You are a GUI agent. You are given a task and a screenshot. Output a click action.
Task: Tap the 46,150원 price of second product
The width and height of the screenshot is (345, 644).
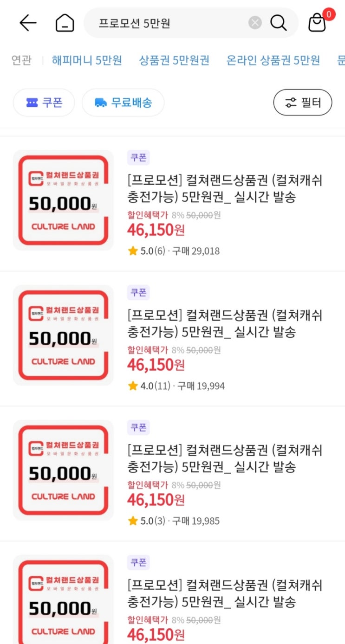click(x=156, y=365)
